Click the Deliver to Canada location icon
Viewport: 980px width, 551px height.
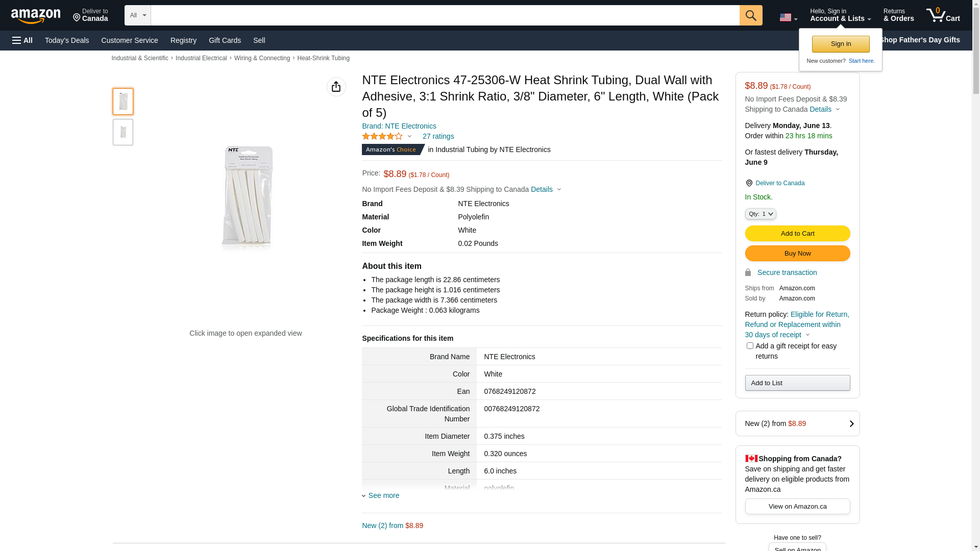(749, 183)
